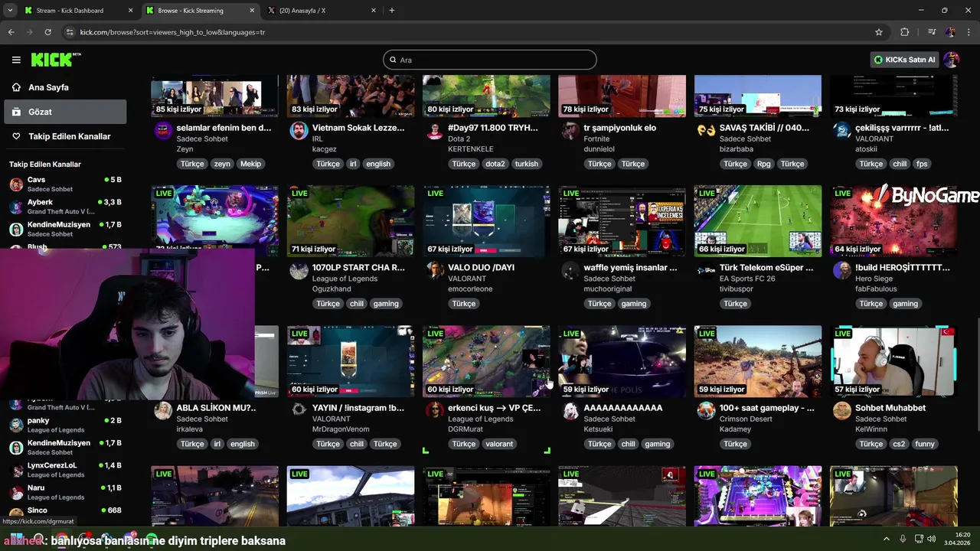Open a new browser tab
980x551 pixels.
tap(392, 11)
